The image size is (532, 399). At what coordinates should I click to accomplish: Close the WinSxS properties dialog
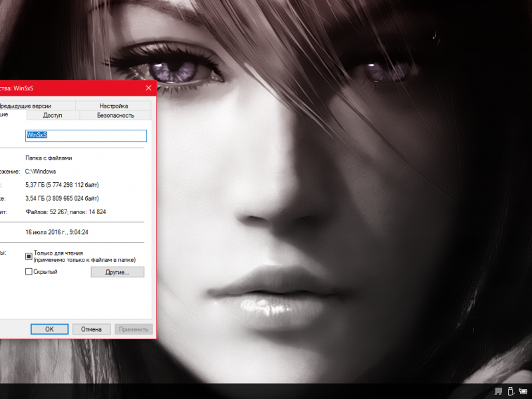[148, 88]
